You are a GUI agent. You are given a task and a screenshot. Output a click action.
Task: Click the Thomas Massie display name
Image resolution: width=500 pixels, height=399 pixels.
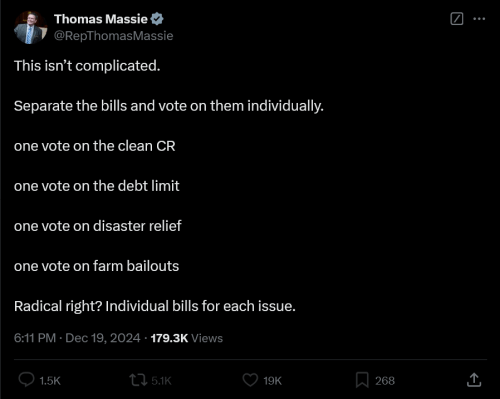(x=101, y=19)
